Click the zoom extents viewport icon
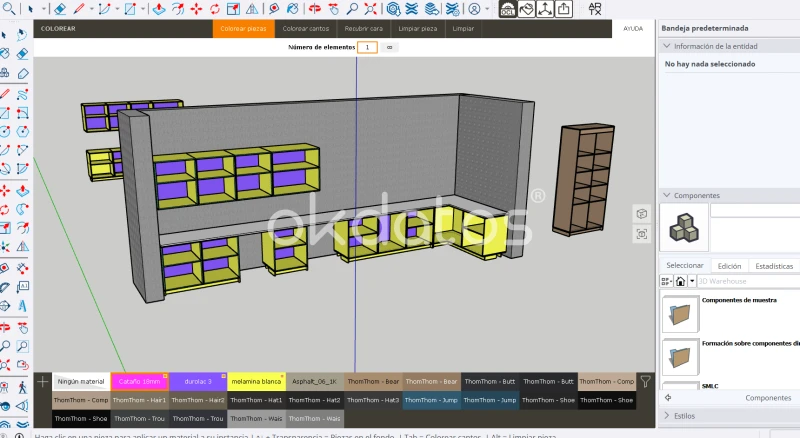This screenshot has width=800, height=438. (x=641, y=234)
